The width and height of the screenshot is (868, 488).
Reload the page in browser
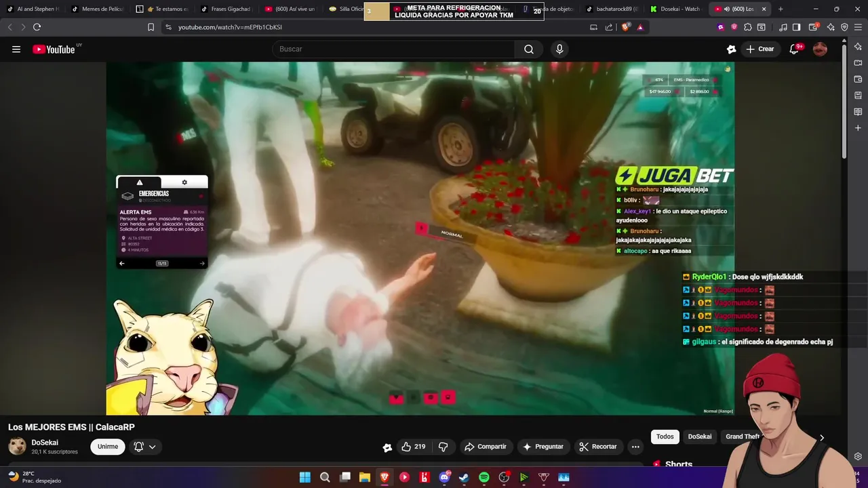[x=37, y=27]
